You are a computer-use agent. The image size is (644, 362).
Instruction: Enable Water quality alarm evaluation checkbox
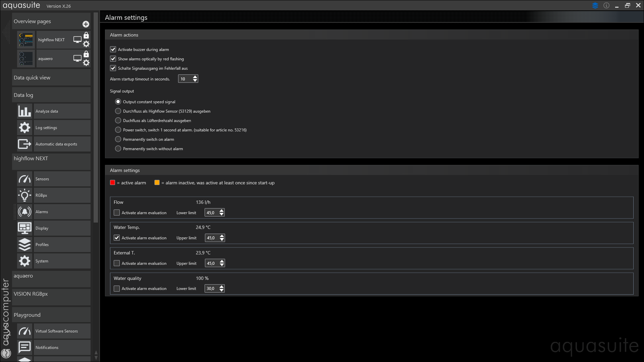coord(117,288)
